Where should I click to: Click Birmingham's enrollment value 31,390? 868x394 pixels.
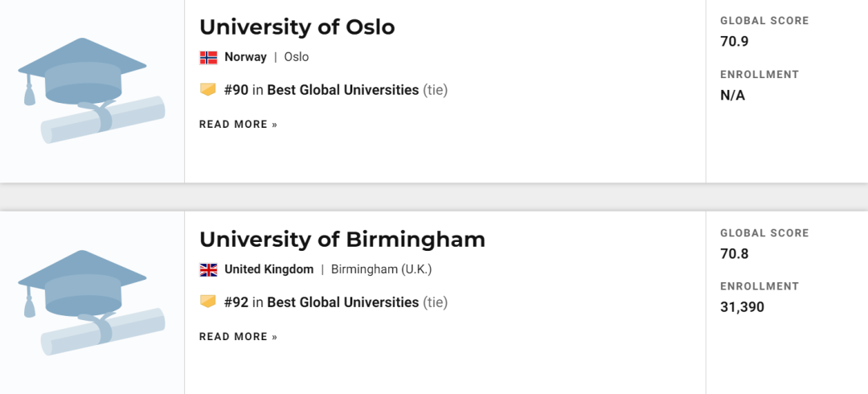pos(742,307)
